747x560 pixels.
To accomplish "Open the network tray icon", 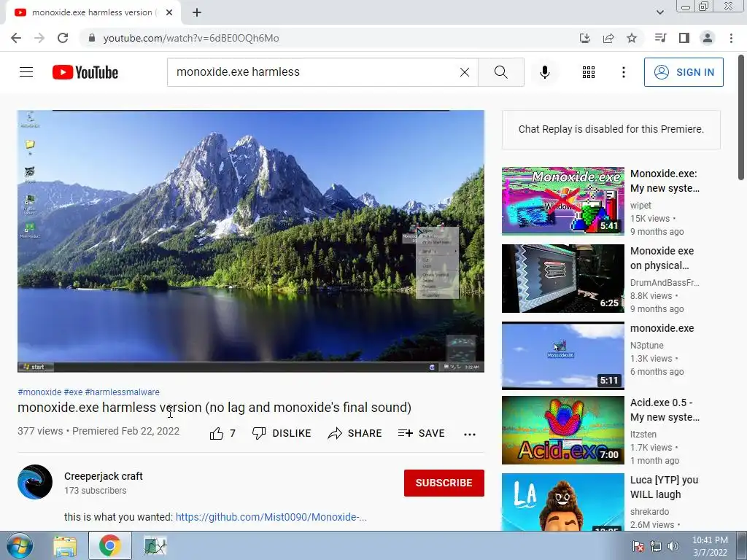I will [x=656, y=546].
